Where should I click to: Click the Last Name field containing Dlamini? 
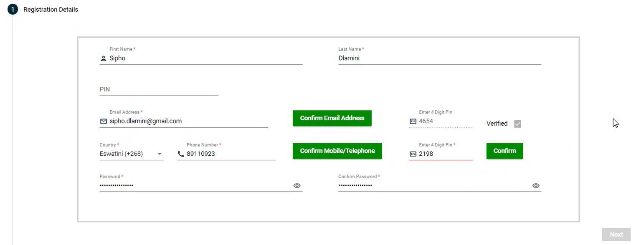coord(439,58)
